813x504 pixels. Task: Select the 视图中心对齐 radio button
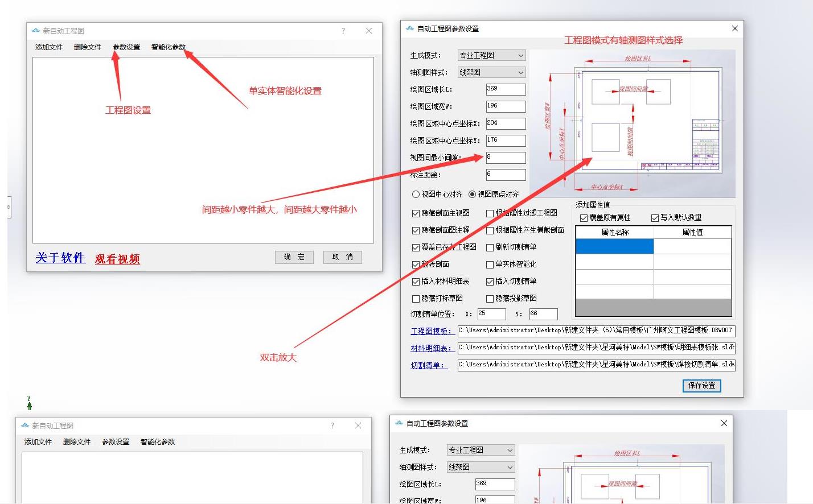point(416,195)
